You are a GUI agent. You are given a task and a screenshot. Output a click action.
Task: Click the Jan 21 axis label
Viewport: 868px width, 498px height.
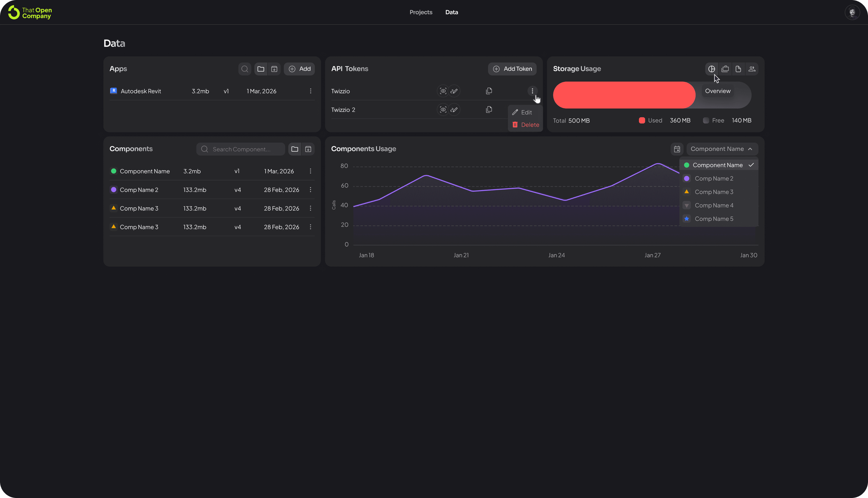[x=461, y=255]
